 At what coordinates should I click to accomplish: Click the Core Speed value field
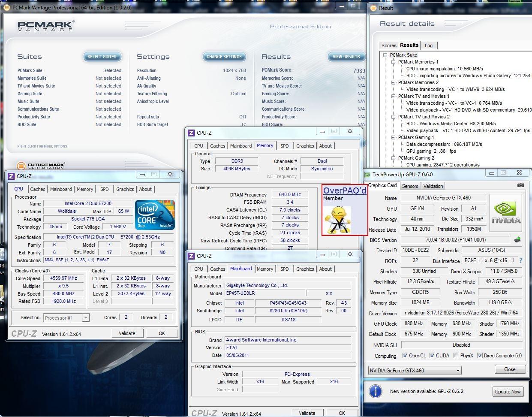click(64, 278)
